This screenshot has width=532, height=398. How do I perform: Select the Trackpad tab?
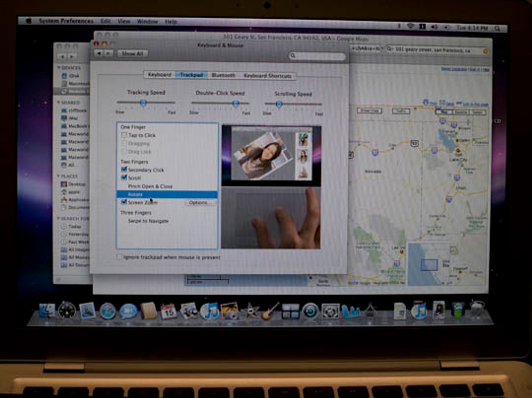click(192, 75)
